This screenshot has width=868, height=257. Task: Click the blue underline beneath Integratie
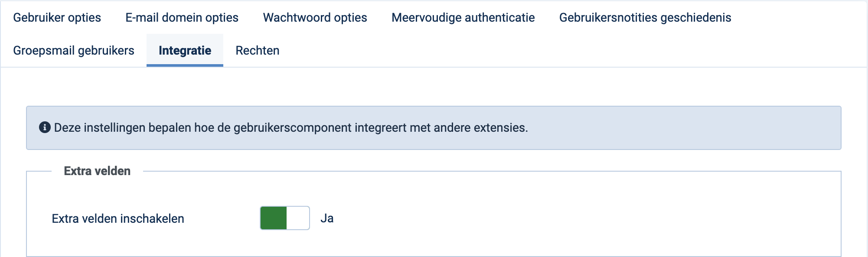pos(185,65)
